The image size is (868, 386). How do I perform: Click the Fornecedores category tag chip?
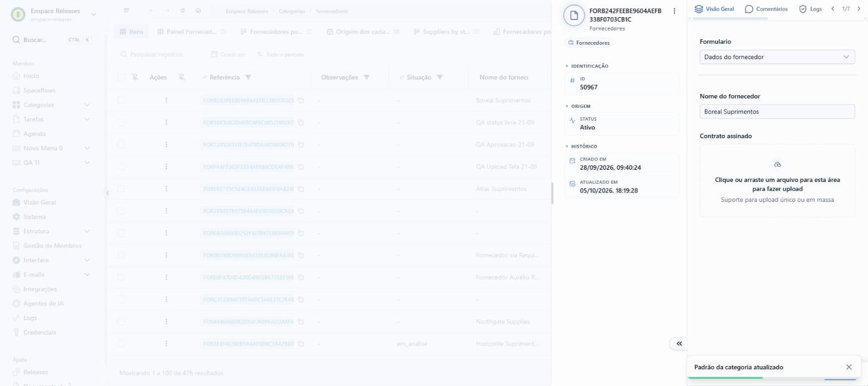point(589,43)
